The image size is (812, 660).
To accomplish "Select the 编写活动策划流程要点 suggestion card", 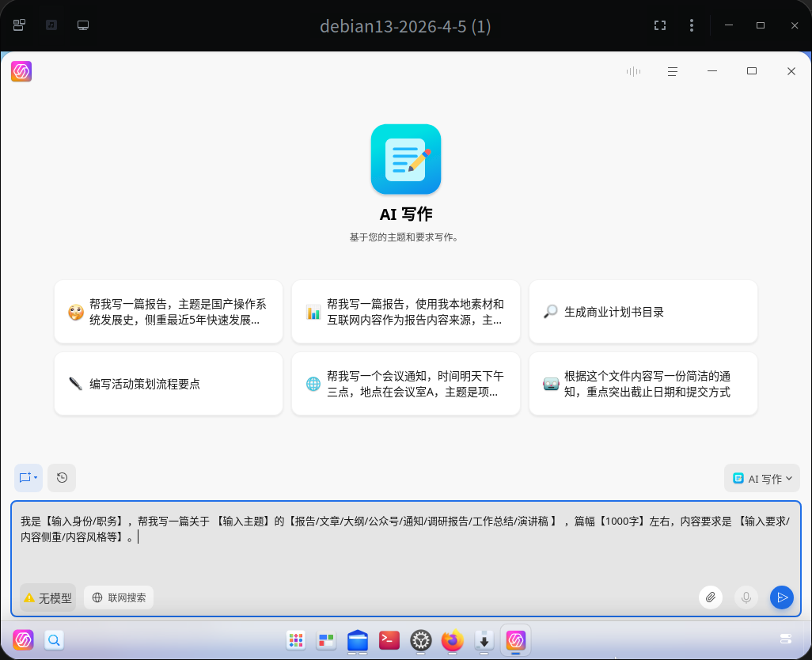I will (x=168, y=384).
